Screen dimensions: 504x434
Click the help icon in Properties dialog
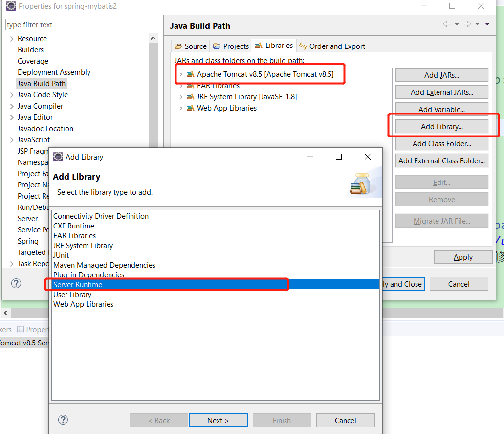click(x=16, y=283)
